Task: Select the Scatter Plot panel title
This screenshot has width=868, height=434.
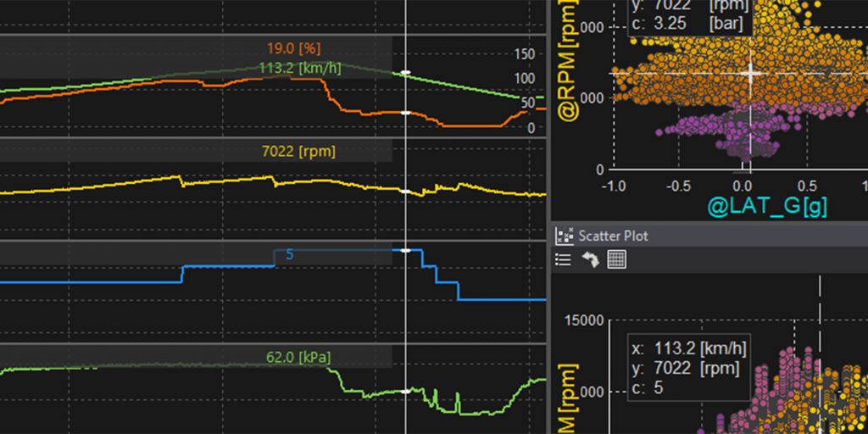Action: pyautogui.click(x=613, y=236)
